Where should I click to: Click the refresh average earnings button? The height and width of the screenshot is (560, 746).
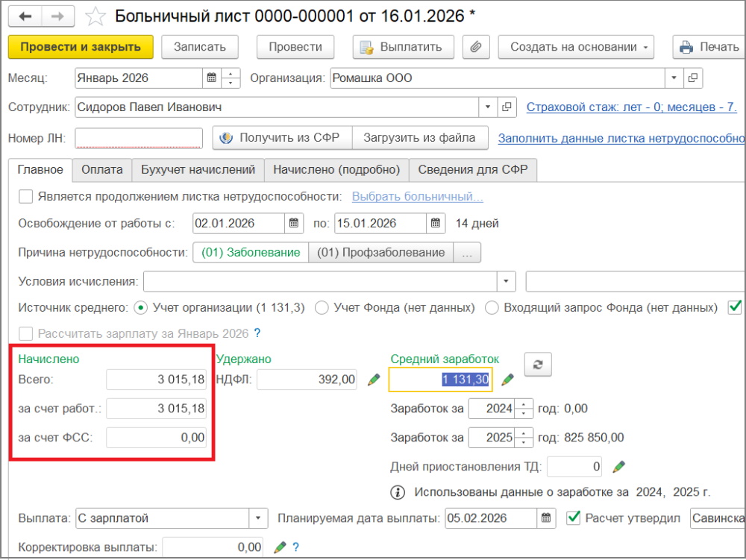click(x=538, y=365)
